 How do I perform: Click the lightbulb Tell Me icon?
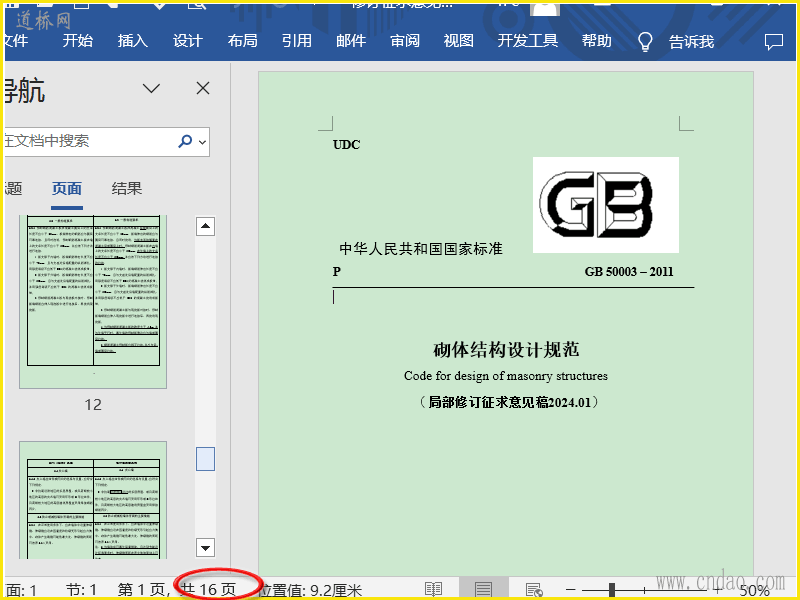click(645, 41)
